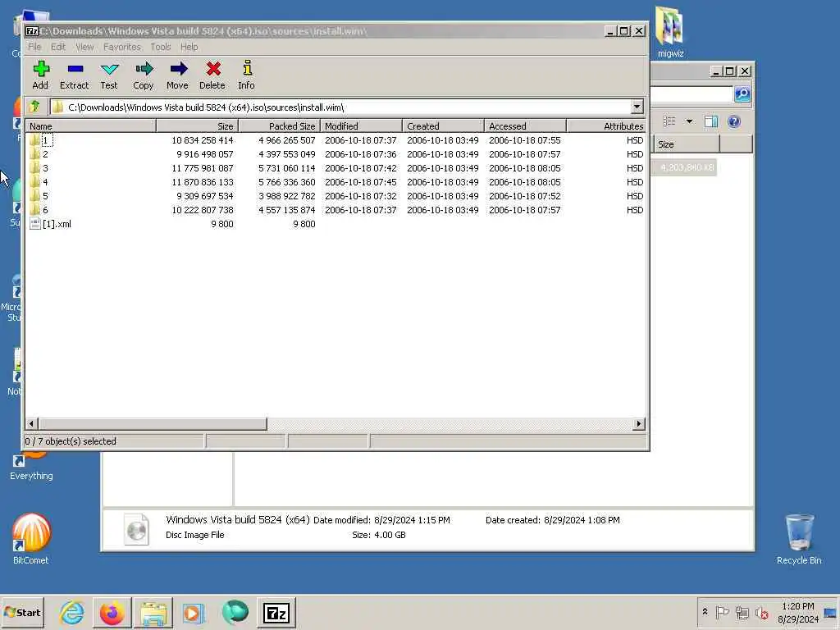Open the Everything desktop shortcut
This screenshot has width=840, height=630.
(31, 465)
